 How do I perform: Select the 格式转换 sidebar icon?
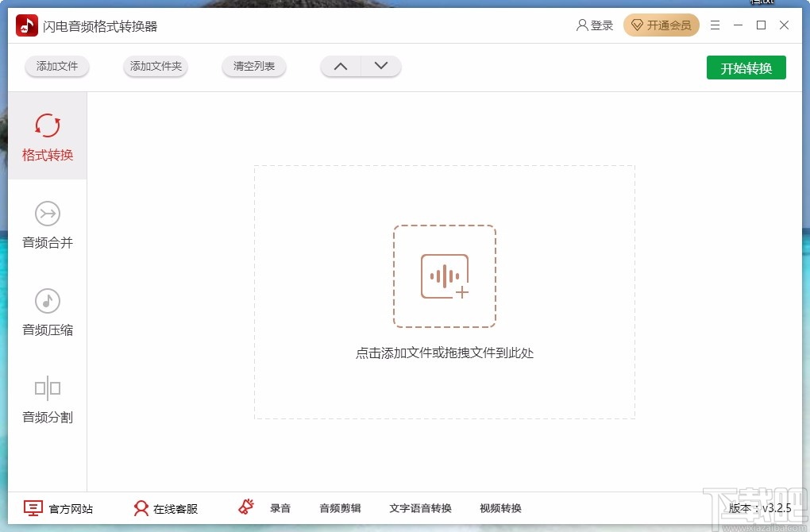(48, 125)
